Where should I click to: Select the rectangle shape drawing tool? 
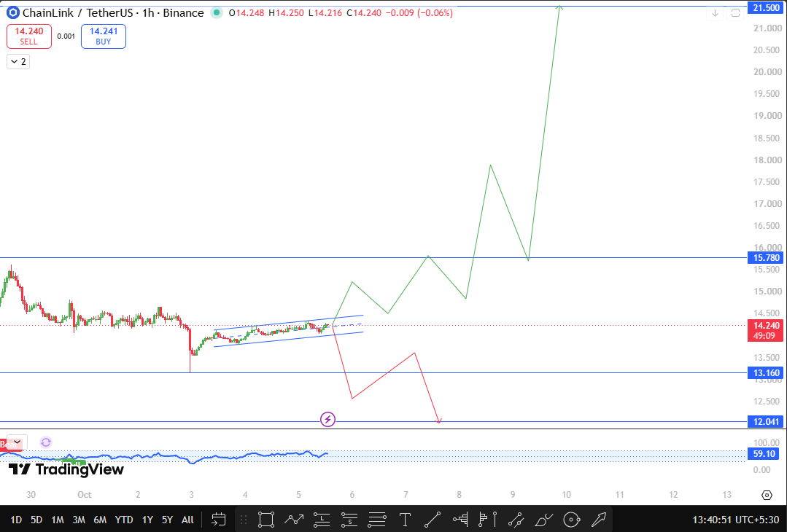[266, 520]
